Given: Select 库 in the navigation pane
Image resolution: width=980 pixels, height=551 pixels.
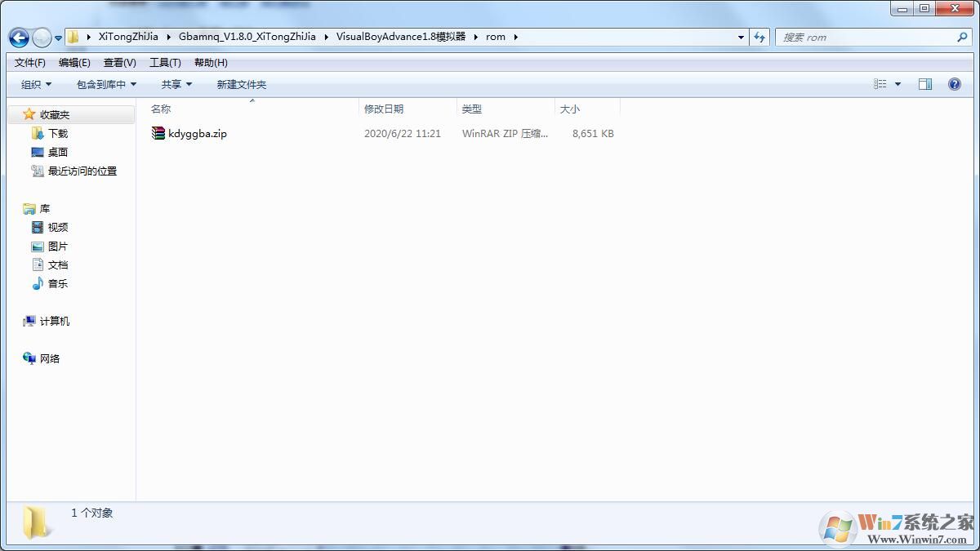Looking at the screenshot, I should click(45, 209).
